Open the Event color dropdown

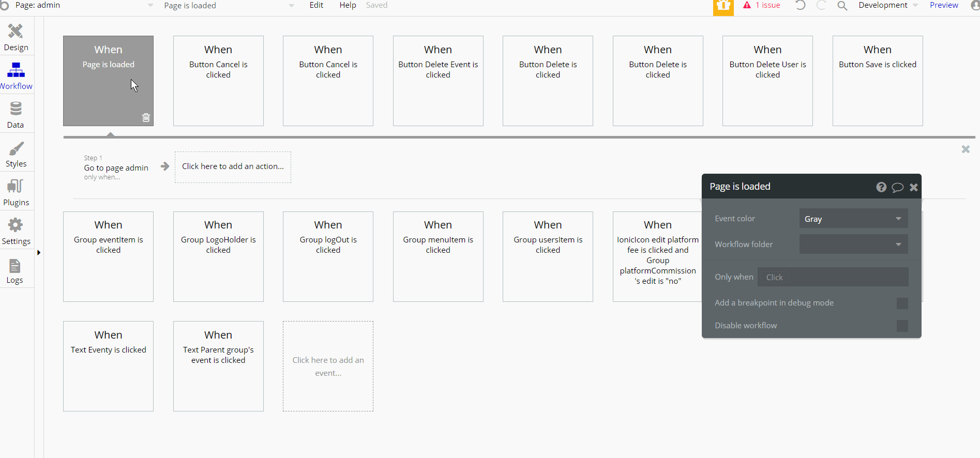coord(853,219)
